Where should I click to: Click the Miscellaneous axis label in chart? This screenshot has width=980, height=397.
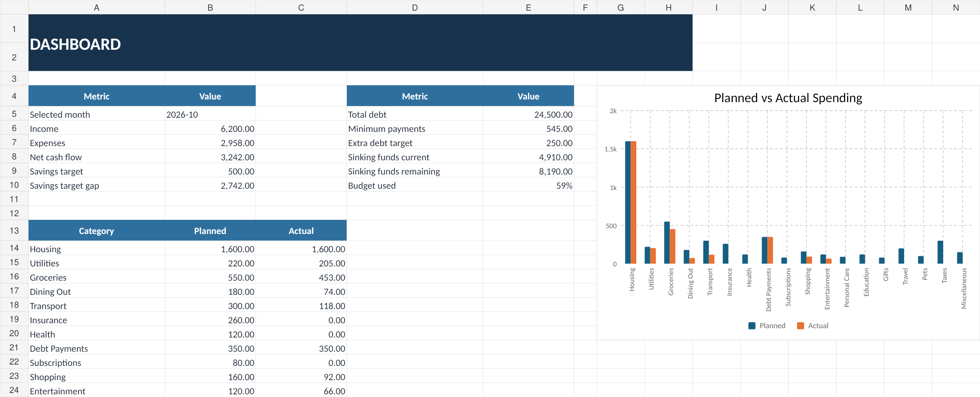pyautogui.click(x=964, y=288)
